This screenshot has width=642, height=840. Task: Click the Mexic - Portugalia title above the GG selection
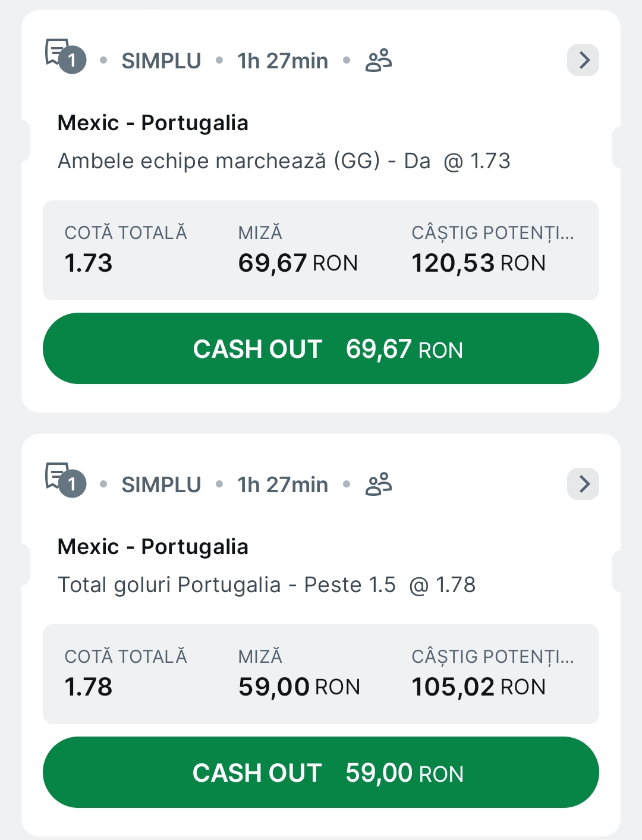click(x=153, y=123)
